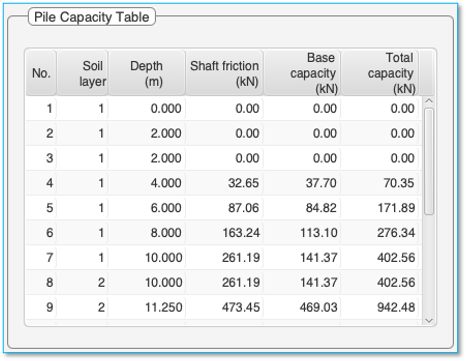
Task: Click the Total capacity (kN) header
Action: [x=380, y=73]
